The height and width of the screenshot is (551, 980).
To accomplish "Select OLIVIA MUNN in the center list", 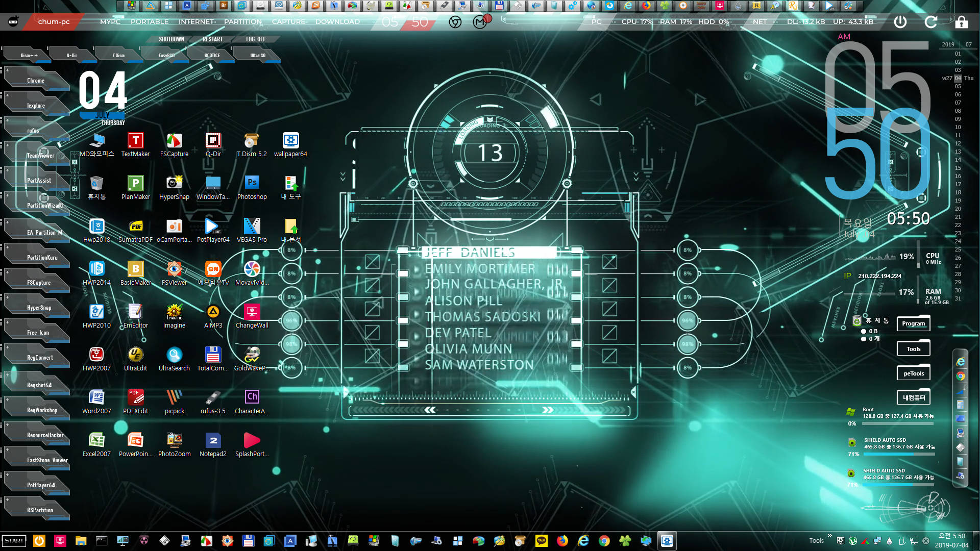I will 469,349.
